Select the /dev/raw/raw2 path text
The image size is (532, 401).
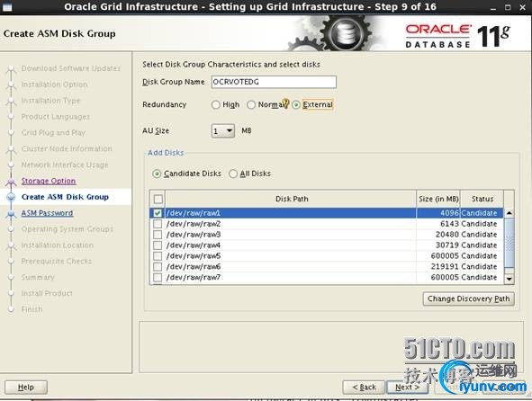tap(194, 224)
